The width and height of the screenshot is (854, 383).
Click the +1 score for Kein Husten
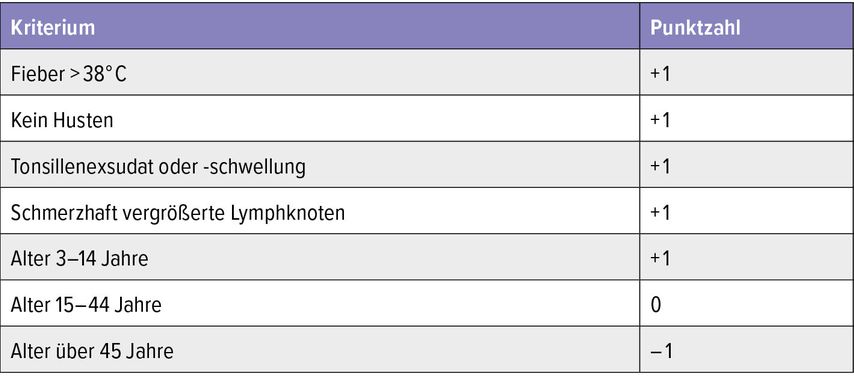[660, 120]
